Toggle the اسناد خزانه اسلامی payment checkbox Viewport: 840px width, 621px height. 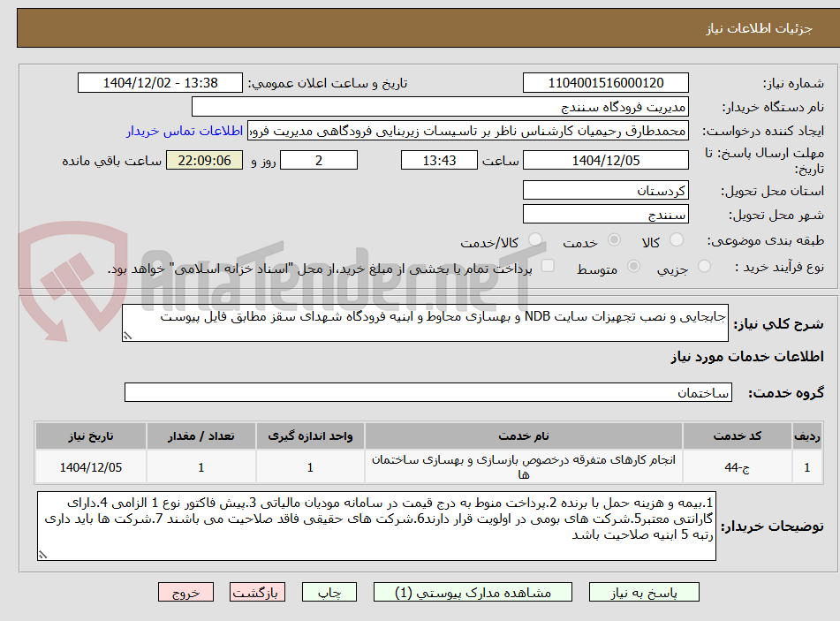tap(548, 266)
